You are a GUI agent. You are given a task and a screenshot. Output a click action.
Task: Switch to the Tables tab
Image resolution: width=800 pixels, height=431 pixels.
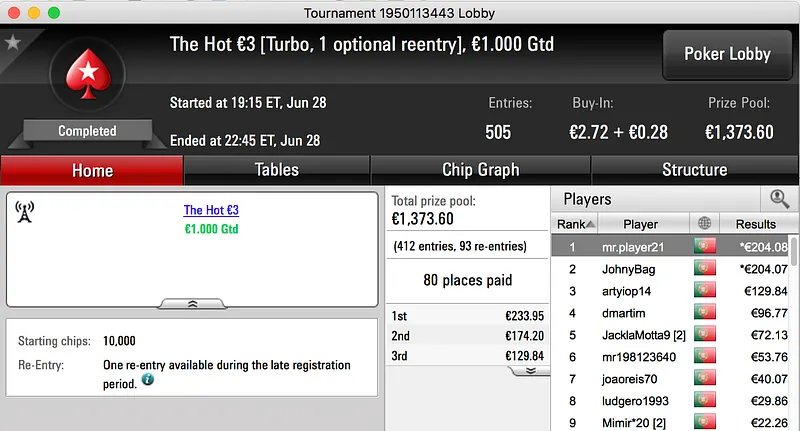(276, 170)
